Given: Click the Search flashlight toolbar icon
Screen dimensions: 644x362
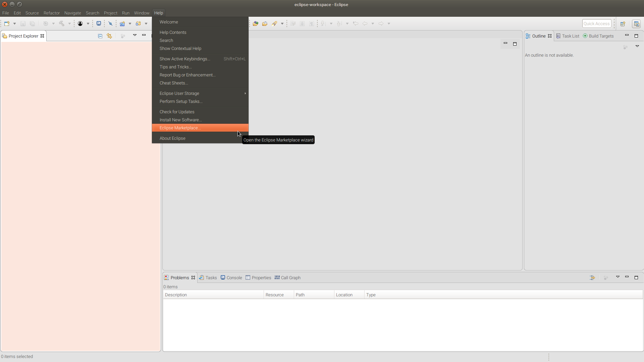Looking at the screenshot, I should coord(274,23).
